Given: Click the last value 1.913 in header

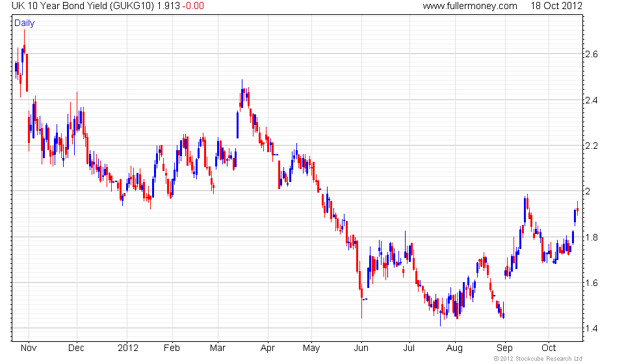Looking at the screenshot, I should [x=168, y=6].
